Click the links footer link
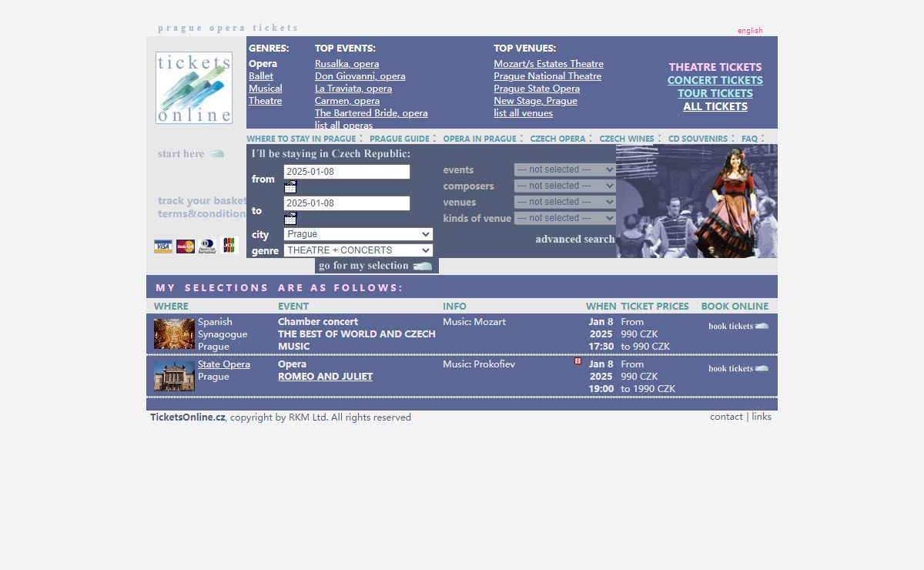Image resolution: width=924 pixels, height=570 pixels. pos(762,417)
